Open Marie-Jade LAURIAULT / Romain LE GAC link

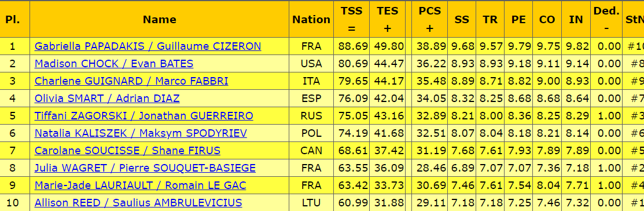click(x=141, y=185)
